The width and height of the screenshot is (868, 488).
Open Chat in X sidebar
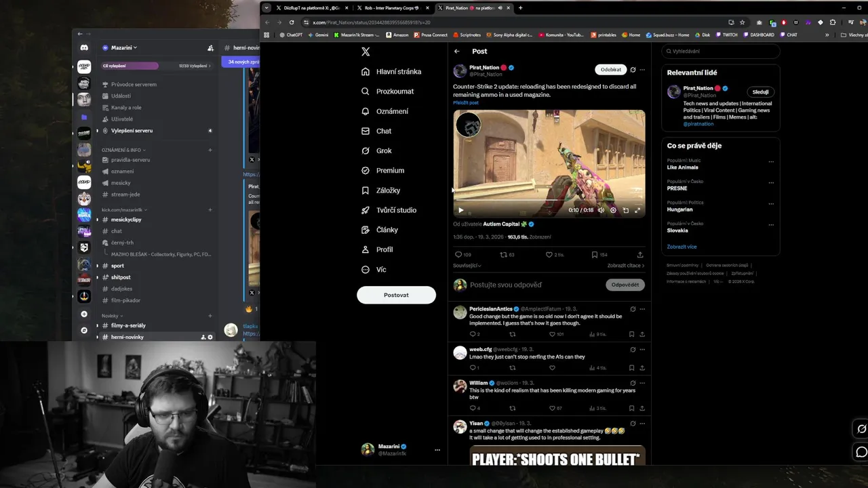tap(376, 131)
